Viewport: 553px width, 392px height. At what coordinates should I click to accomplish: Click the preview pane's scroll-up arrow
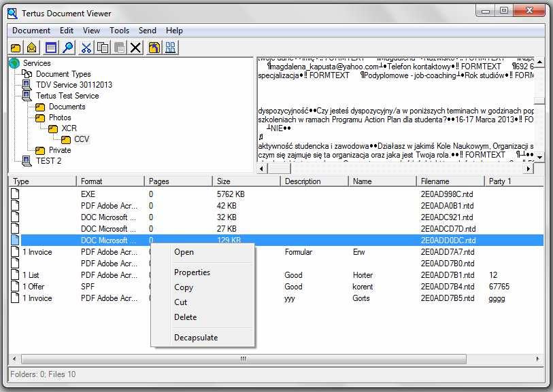539,63
